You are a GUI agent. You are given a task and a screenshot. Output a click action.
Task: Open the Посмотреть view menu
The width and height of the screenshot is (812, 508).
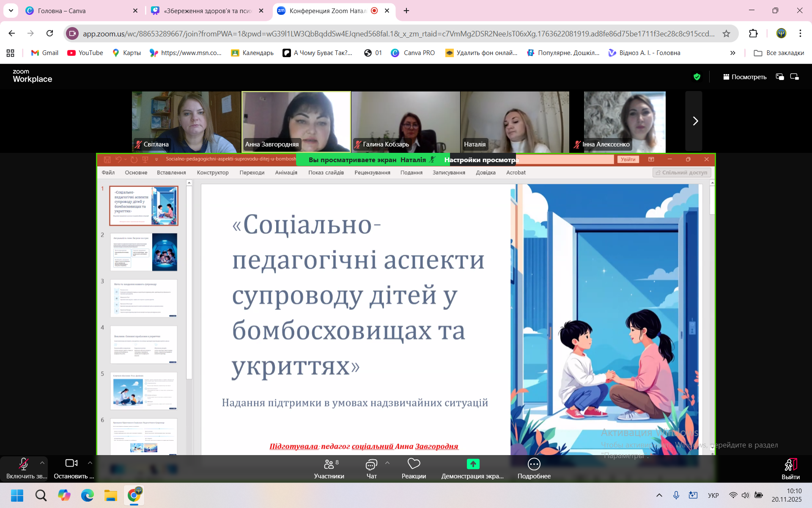coord(744,77)
